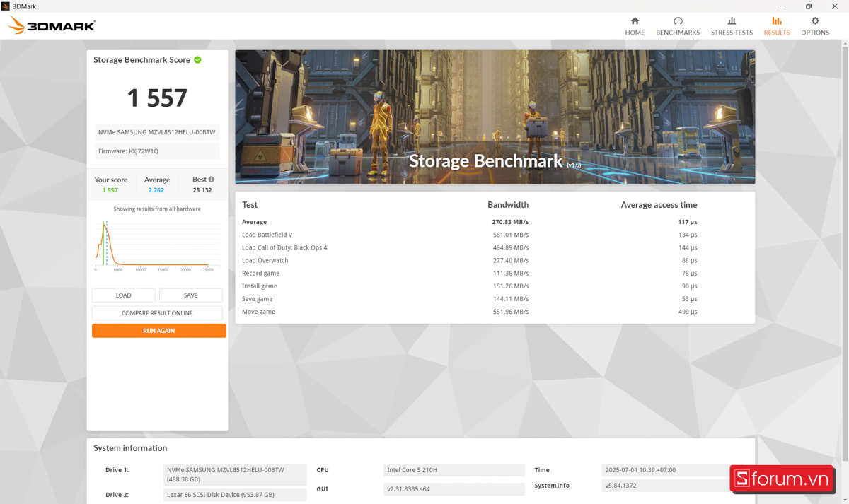Click the 499 µs access time value
The height and width of the screenshot is (504, 849).
coord(688,312)
